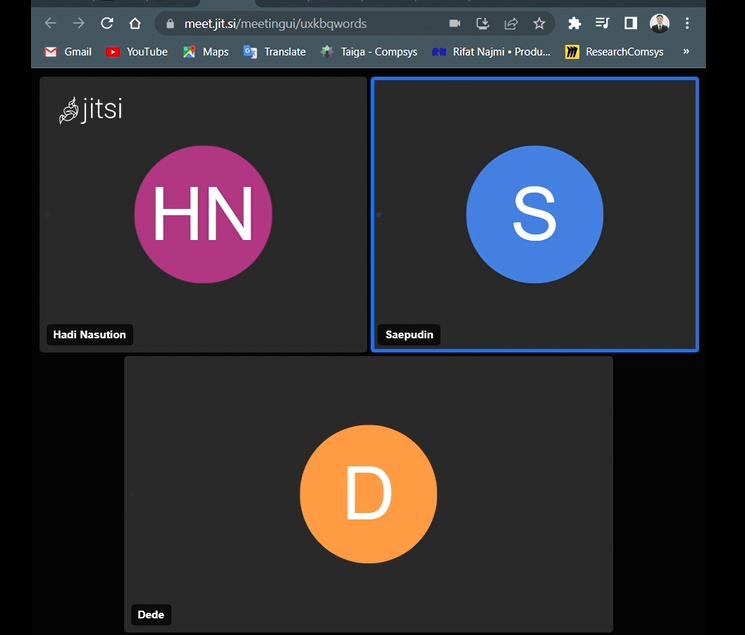Open the Taiga - Compsys bookmark
Image resolution: width=745 pixels, height=635 pixels.
coord(369,52)
